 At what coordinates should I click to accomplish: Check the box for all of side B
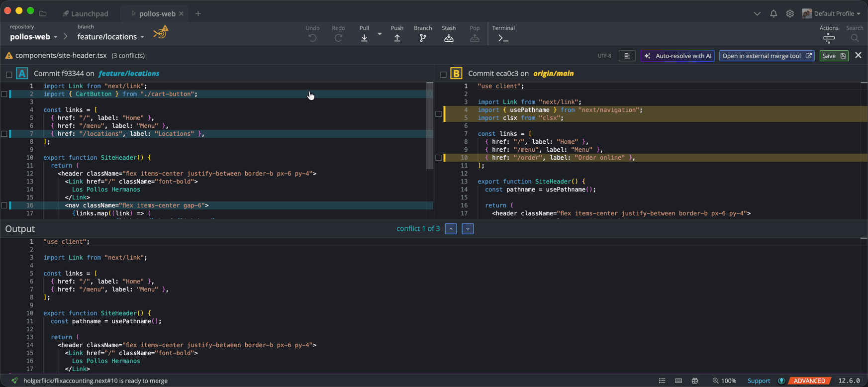443,74
